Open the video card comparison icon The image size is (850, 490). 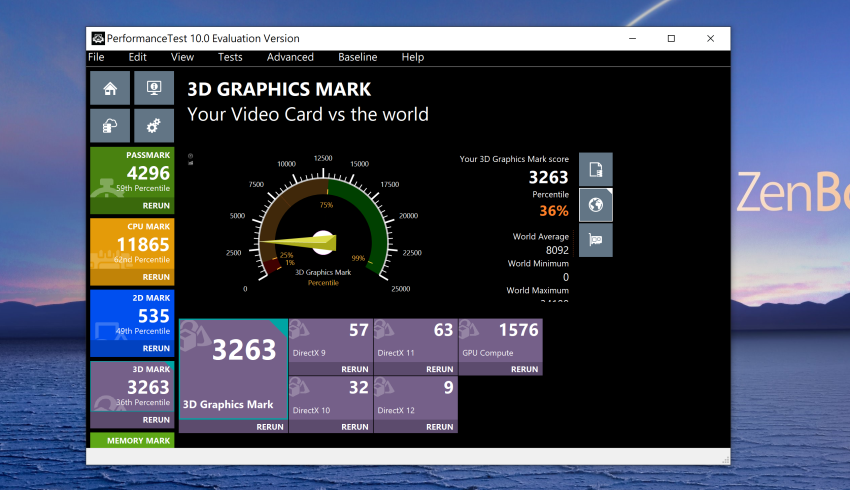click(x=596, y=240)
